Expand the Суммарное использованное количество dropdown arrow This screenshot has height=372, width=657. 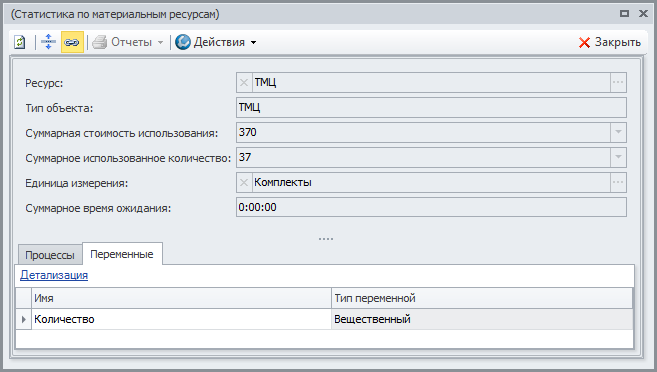click(x=618, y=158)
